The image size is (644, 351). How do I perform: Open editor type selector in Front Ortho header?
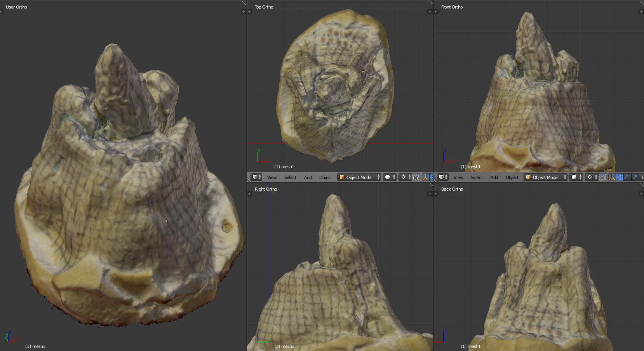click(x=443, y=177)
